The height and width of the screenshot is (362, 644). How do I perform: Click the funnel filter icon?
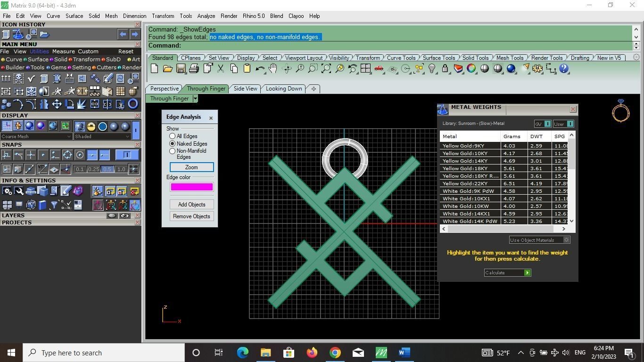pos(54,205)
